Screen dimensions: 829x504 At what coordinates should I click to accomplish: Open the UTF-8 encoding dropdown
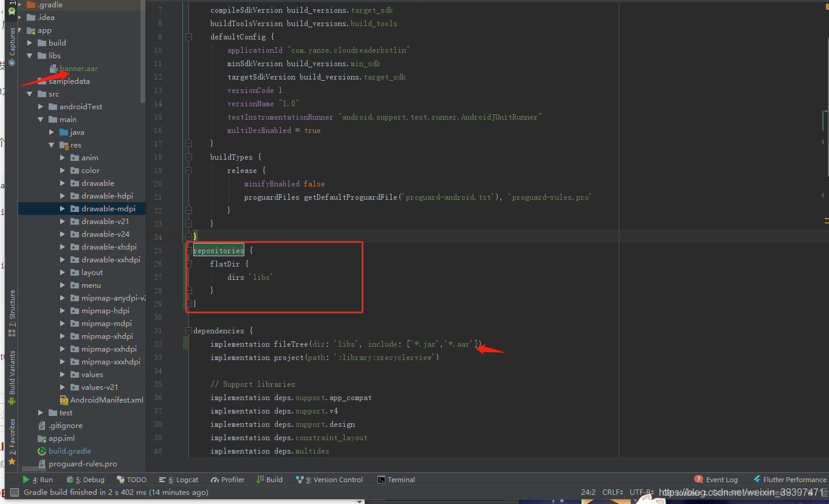[x=642, y=492]
